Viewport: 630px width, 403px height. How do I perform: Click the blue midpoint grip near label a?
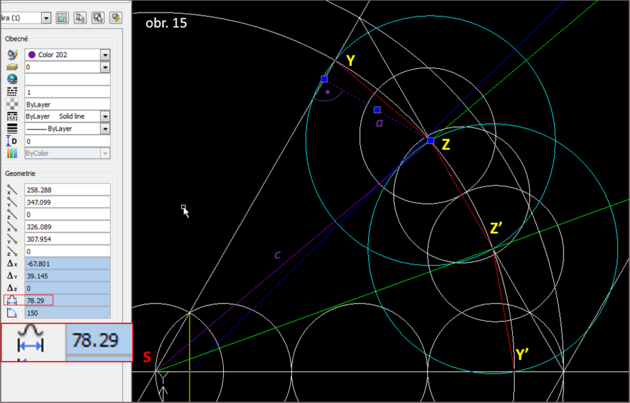[377, 110]
